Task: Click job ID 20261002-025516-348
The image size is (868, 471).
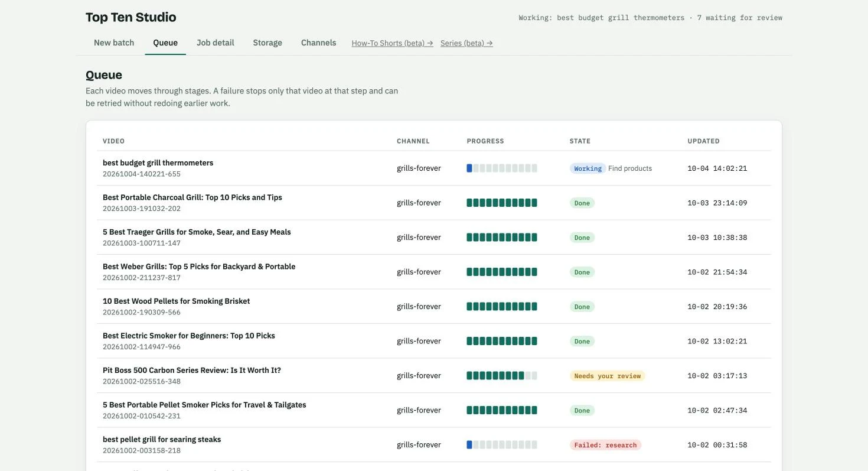Action: coord(142,382)
